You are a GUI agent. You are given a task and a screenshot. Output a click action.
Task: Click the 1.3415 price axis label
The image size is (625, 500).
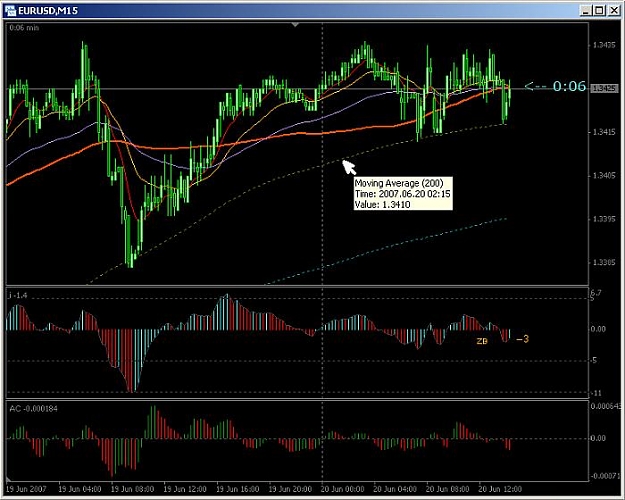[604, 132]
